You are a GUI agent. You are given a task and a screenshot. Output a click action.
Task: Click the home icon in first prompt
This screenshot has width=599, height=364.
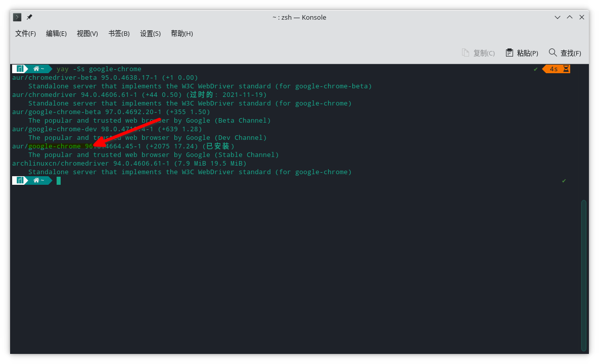click(x=36, y=69)
